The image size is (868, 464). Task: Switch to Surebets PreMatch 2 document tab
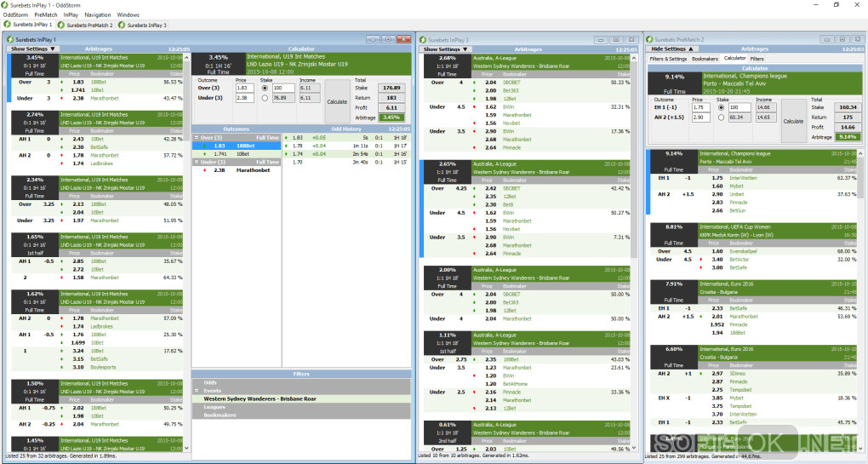tap(85, 25)
